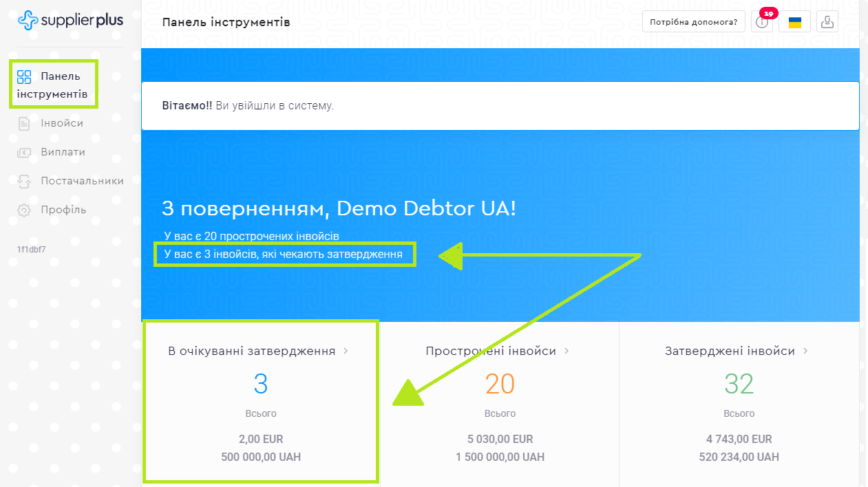This screenshot has height=487, width=868.
Task: Click the 3 invoices awaiting approval message
Action: 284,255
